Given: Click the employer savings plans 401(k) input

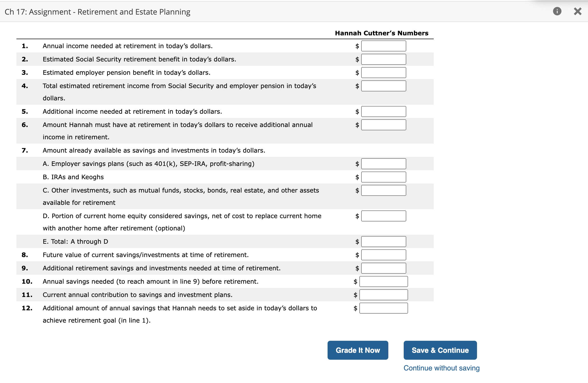Looking at the screenshot, I should (x=383, y=164).
